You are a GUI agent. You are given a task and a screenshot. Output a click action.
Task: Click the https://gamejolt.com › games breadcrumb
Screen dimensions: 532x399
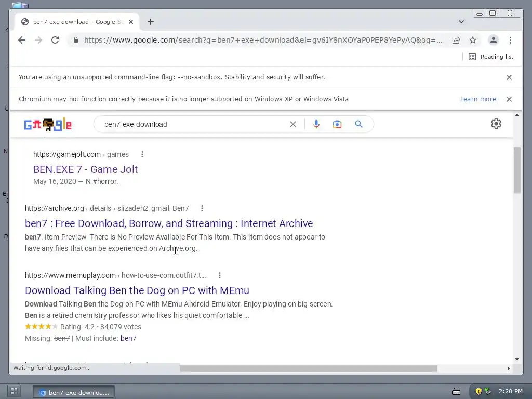pos(81,154)
